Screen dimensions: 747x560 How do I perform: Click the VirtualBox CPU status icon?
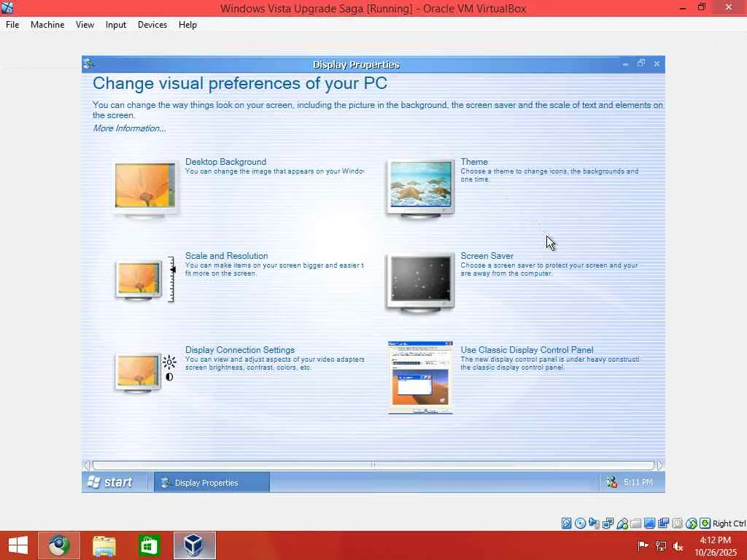tap(677, 524)
